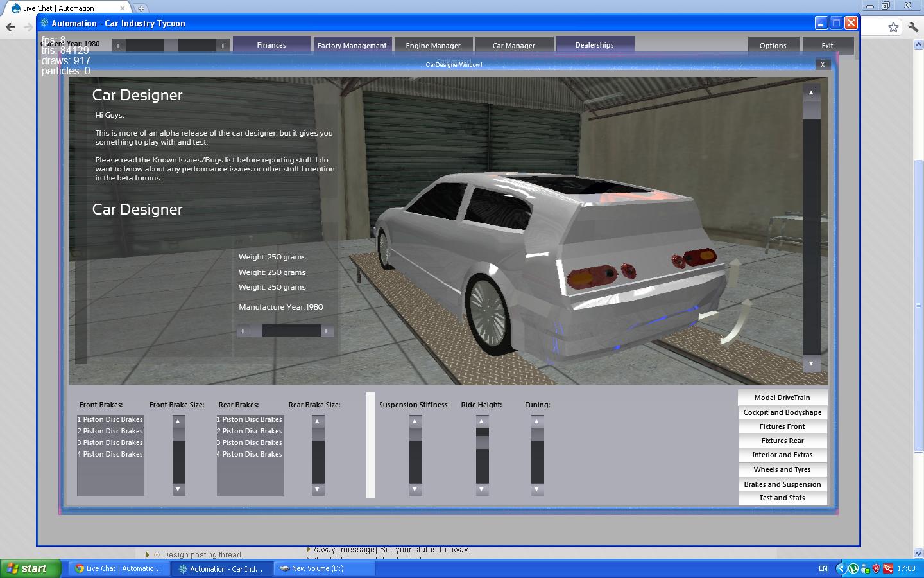The width and height of the screenshot is (924, 578).
Task: Click down arrow of Suspension Stiffness slider
Action: point(415,489)
